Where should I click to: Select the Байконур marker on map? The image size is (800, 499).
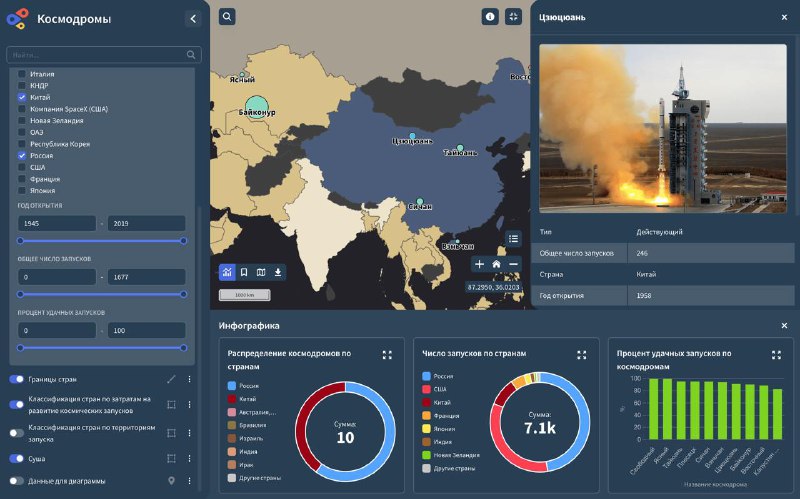(257, 106)
